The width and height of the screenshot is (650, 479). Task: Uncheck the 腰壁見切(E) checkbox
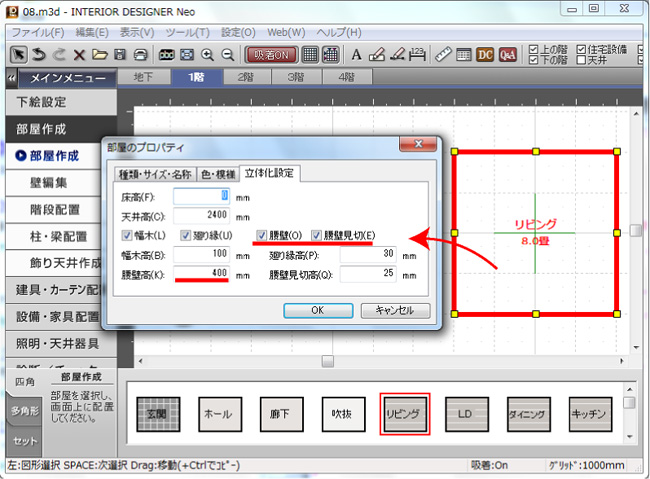click(x=318, y=236)
